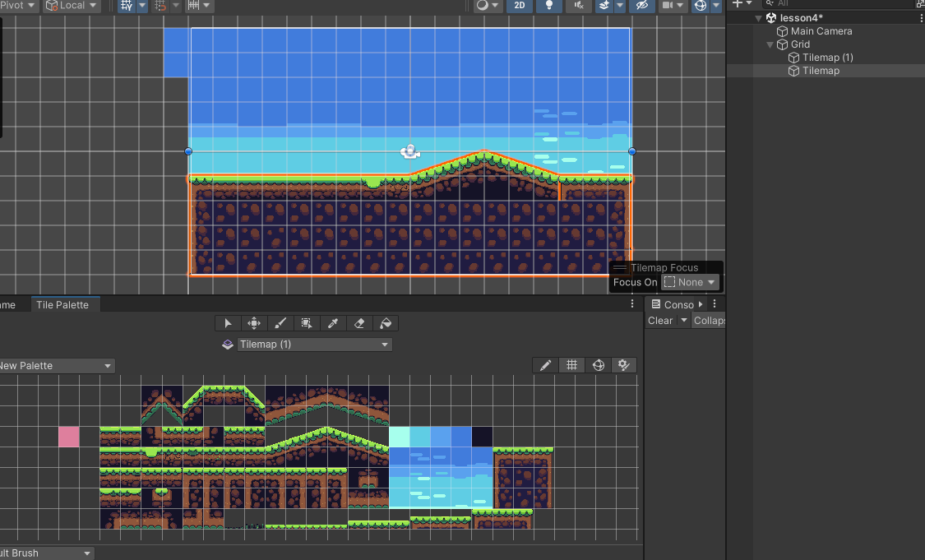Switch to the Tile Palette tab
The height and width of the screenshot is (560, 925).
coord(65,303)
